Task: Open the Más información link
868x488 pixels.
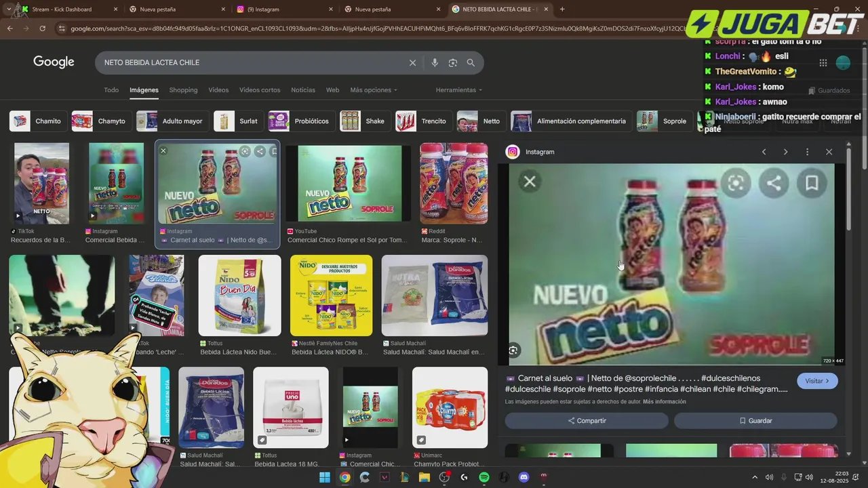Action: pos(665,402)
